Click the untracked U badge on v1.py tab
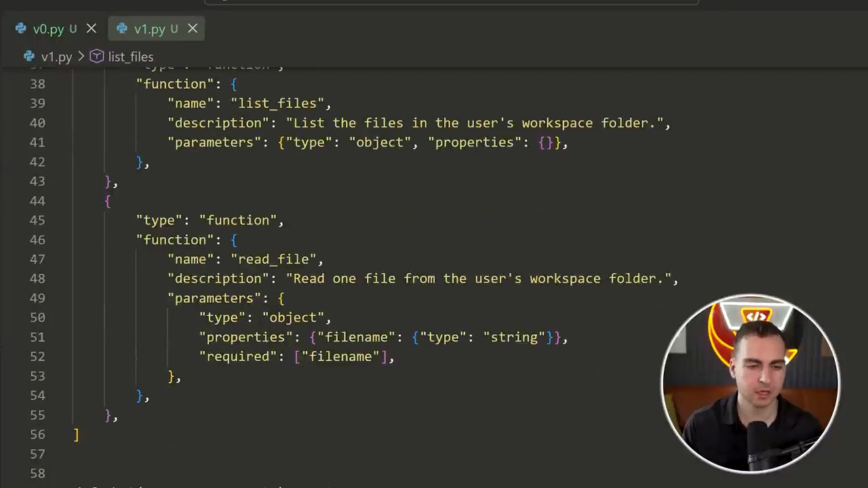The image size is (868, 488). click(x=174, y=28)
